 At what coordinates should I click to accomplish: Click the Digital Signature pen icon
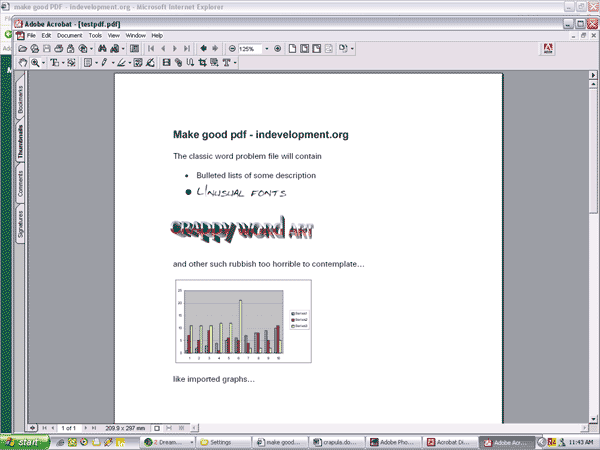point(150,63)
